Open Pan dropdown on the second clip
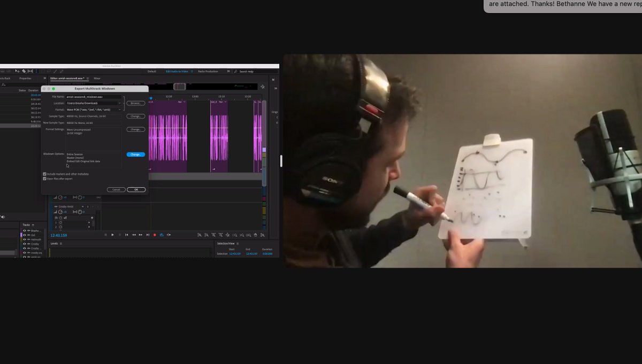Viewport: 642px width, 364px height. pyautogui.click(x=225, y=102)
